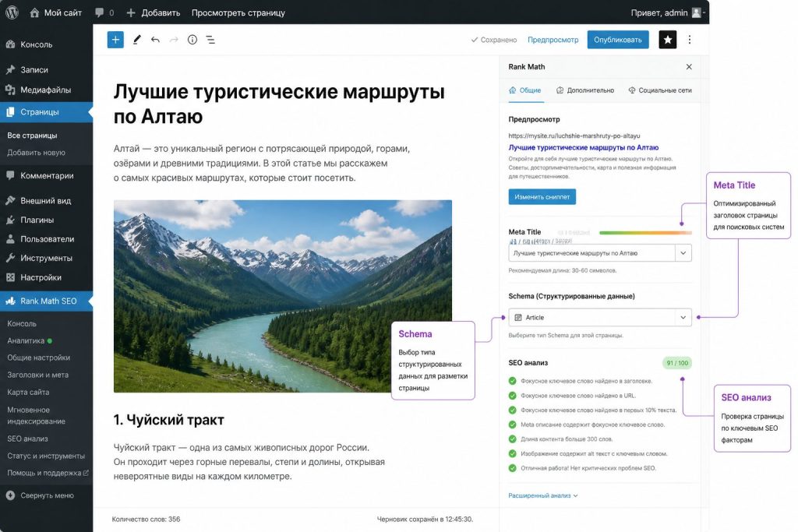The width and height of the screenshot is (798, 532).
Task: Switch to the Дополнительно tab
Action: pyautogui.click(x=585, y=90)
